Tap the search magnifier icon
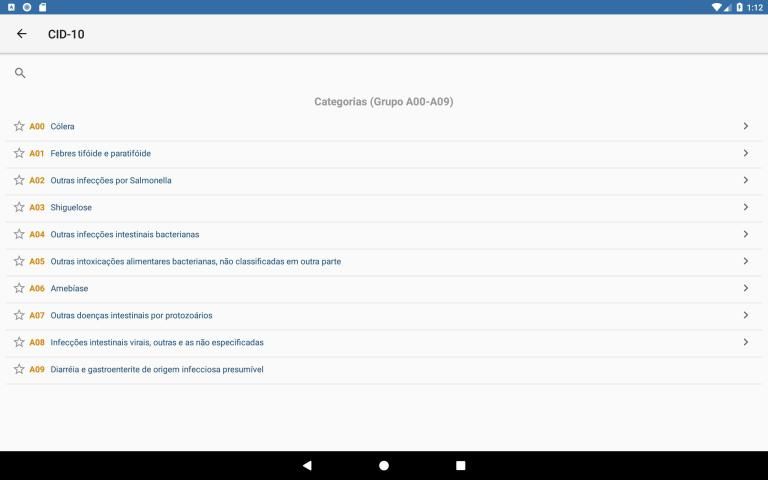768x480 pixels. 20,73
